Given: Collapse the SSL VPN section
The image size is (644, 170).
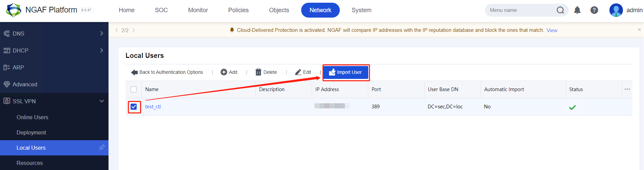Looking at the screenshot, I should (x=101, y=101).
